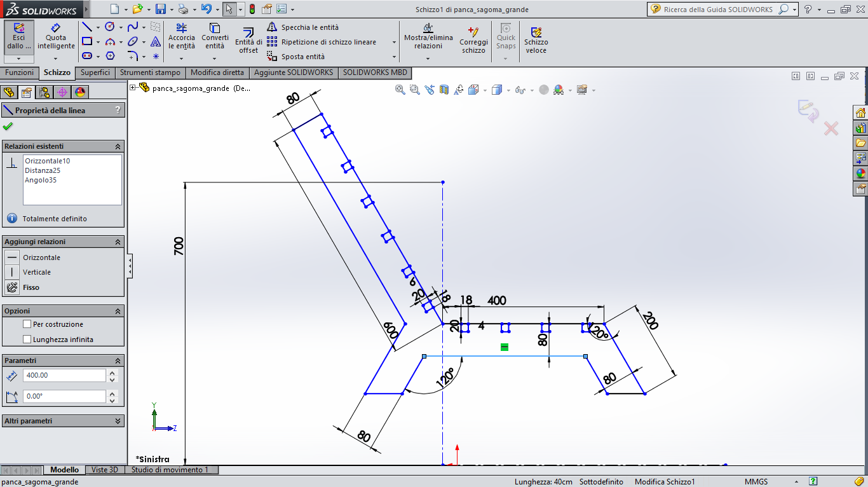Switch to the Modifica diretta tab

[x=217, y=72]
